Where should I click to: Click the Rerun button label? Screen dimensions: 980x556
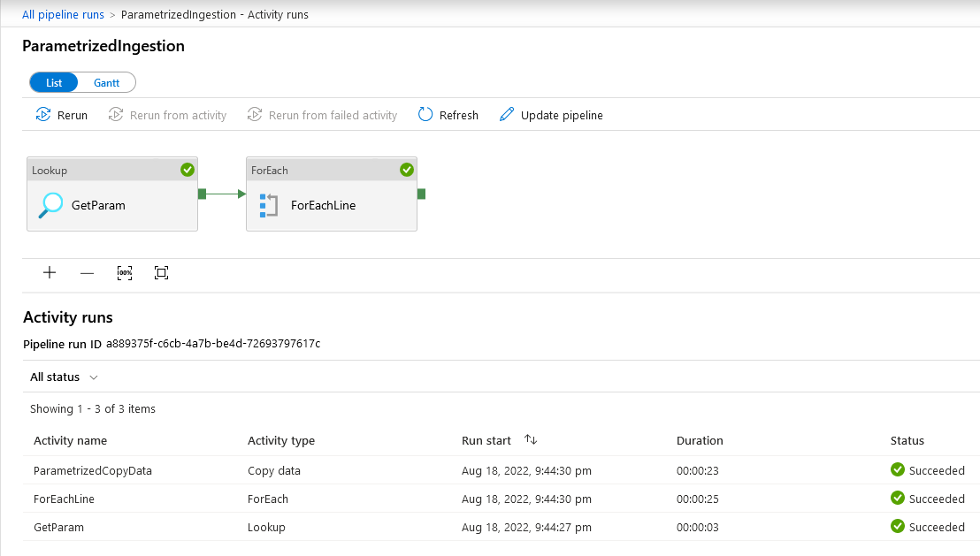[73, 116]
